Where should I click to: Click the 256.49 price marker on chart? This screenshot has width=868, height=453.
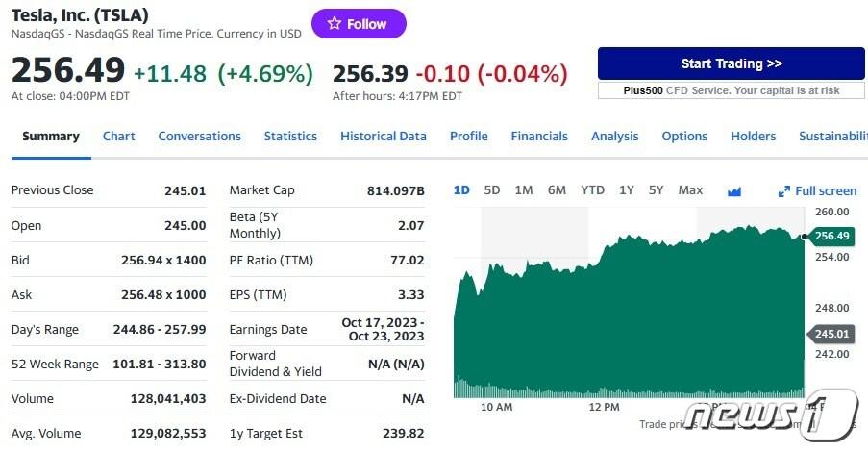tap(831, 236)
